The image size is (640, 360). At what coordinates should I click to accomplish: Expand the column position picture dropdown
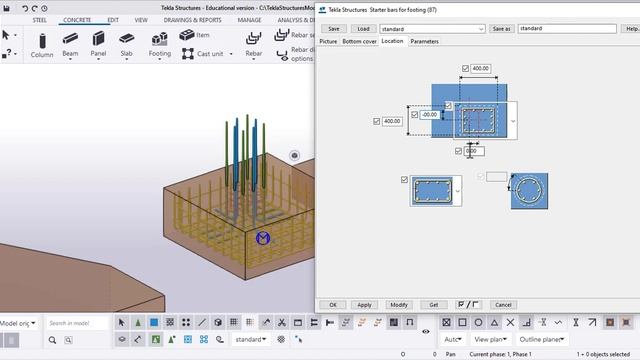click(513, 121)
